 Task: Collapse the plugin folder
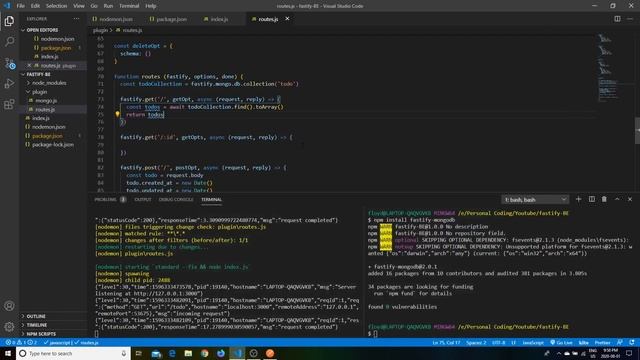(39, 92)
